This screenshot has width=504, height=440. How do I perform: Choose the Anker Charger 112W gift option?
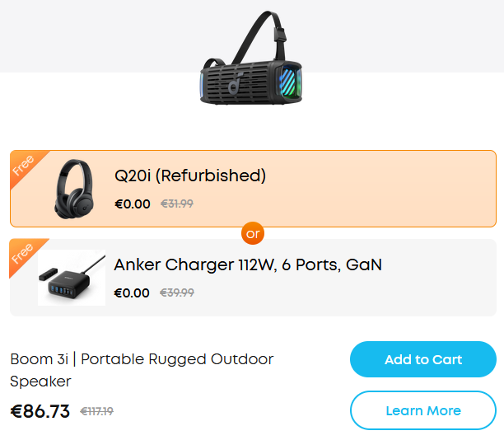247,264
